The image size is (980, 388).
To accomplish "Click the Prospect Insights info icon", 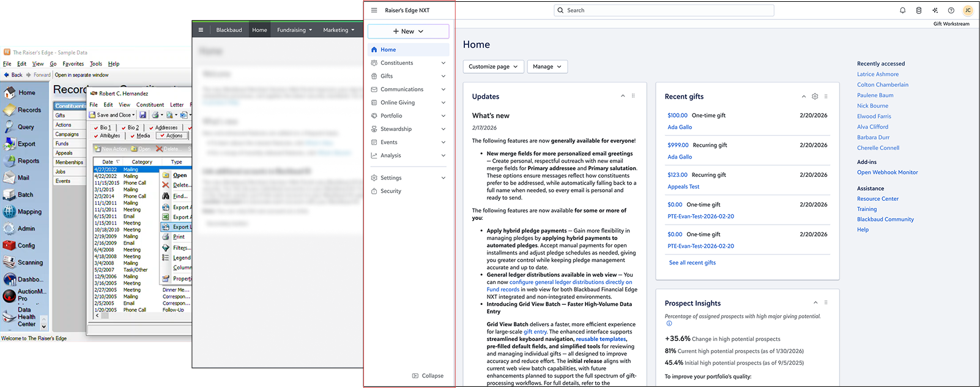I will point(669,323).
